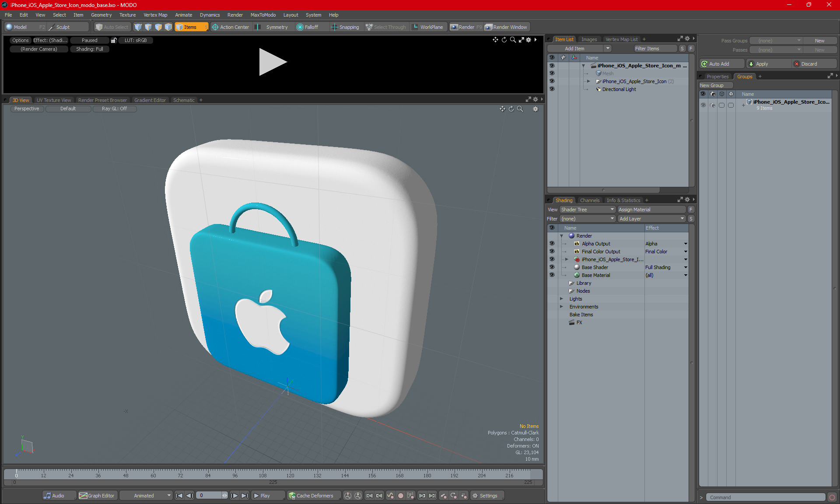Image resolution: width=840 pixels, height=504 pixels.
Task: Click pan/move icon in preview viewport
Action: 495,40
